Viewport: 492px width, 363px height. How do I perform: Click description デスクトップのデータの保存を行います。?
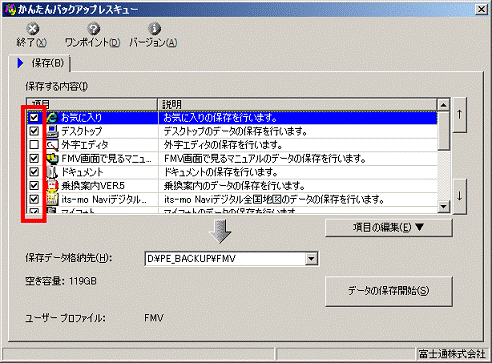(235, 131)
